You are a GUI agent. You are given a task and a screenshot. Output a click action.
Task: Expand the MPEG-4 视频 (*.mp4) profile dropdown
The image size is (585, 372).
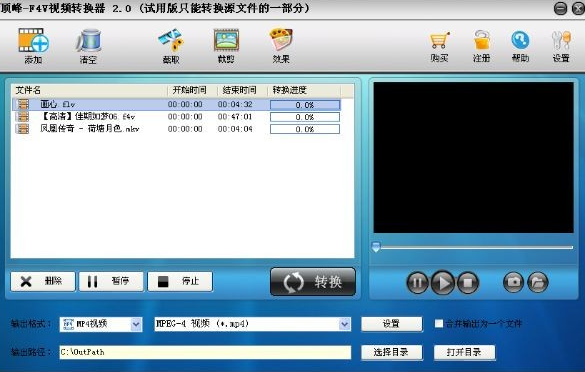tap(345, 324)
